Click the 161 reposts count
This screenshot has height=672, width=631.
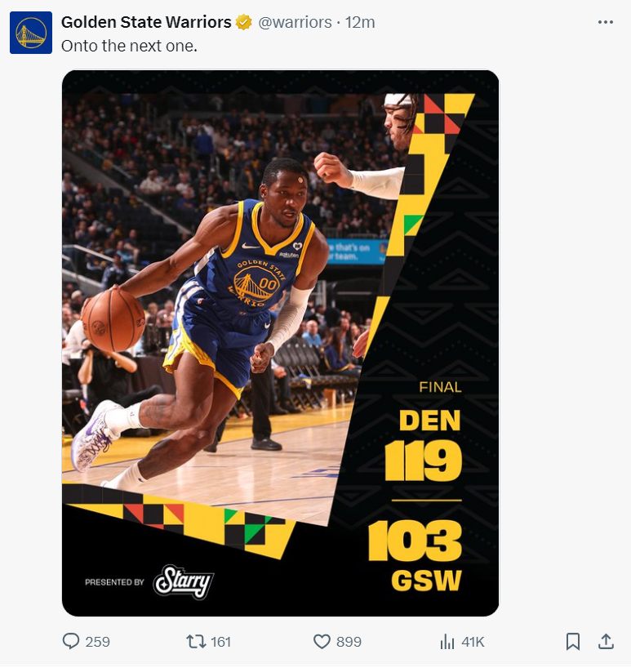tap(221, 642)
